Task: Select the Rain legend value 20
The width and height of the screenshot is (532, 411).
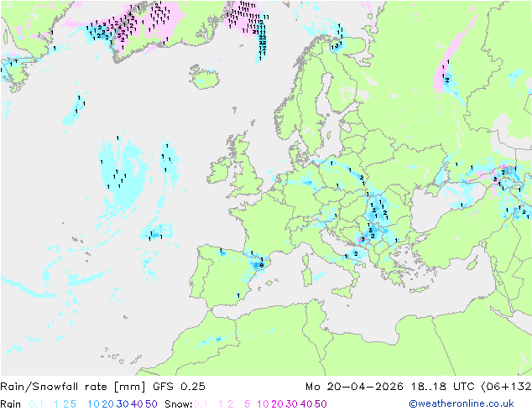Action: (x=107, y=404)
